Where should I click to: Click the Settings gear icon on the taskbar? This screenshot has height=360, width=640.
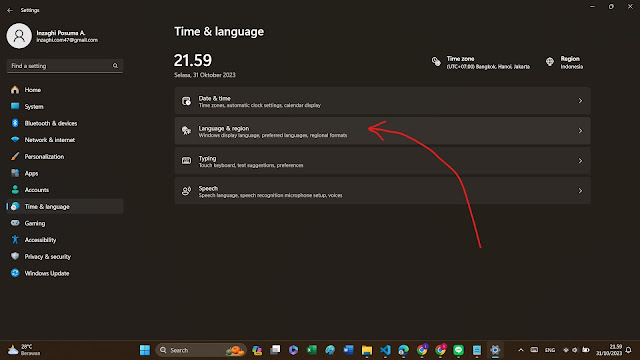click(x=495, y=350)
